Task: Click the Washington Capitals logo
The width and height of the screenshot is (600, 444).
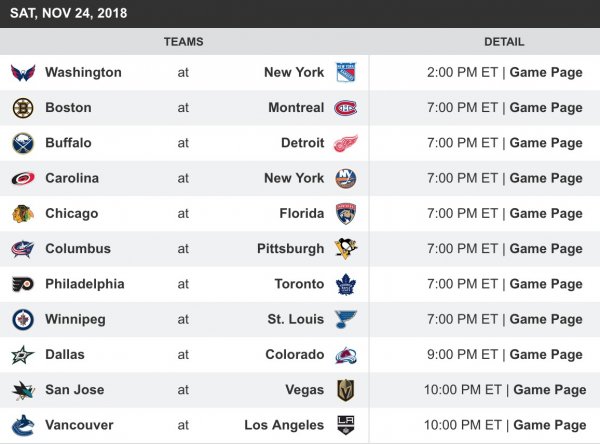Action: point(23,72)
